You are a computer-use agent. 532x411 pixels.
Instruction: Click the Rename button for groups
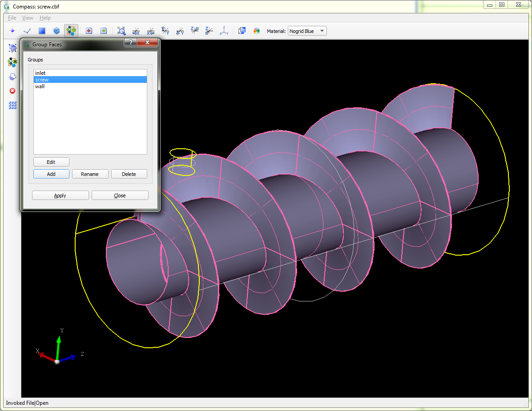click(90, 174)
